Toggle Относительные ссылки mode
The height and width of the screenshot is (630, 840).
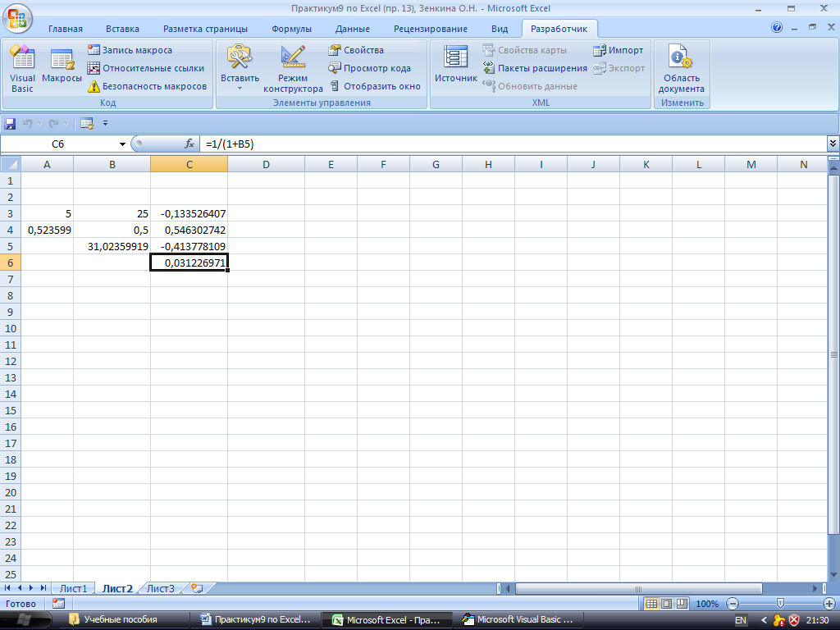[146, 68]
